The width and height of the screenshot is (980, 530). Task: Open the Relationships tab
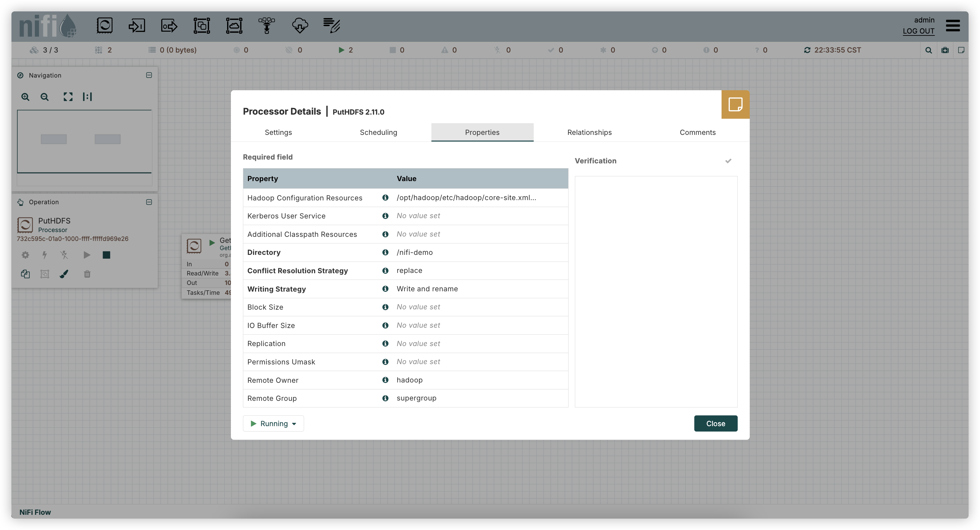[589, 132]
